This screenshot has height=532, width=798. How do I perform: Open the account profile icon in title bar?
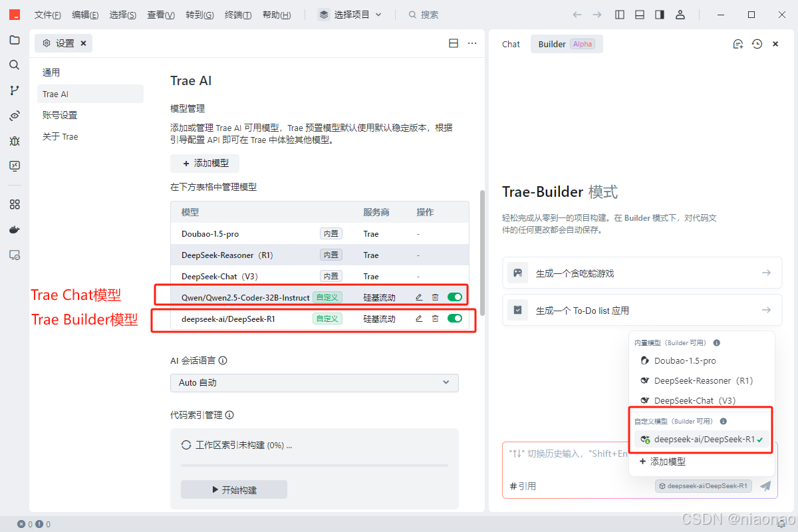coord(680,15)
